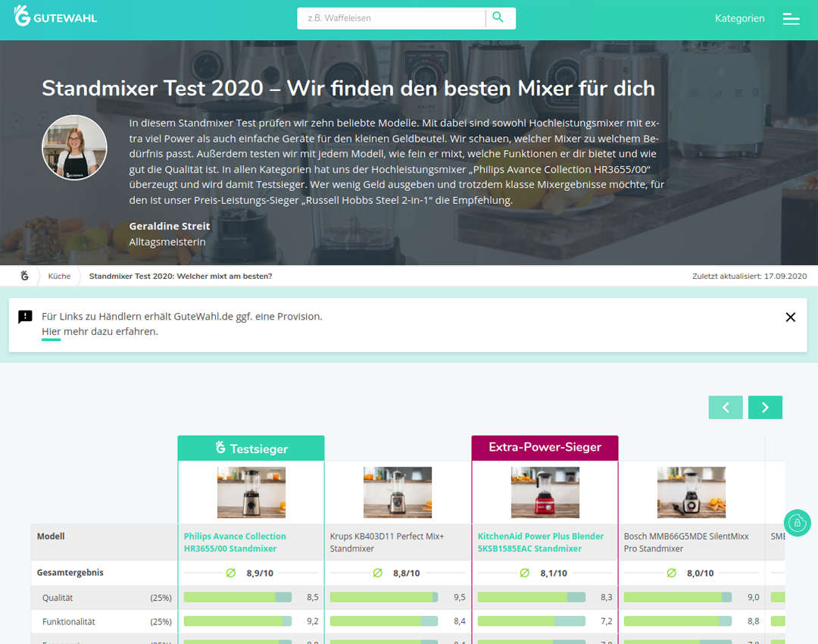The width and height of the screenshot is (818, 644).
Task: Open the Küche breadcrumb
Action: [59, 276]
